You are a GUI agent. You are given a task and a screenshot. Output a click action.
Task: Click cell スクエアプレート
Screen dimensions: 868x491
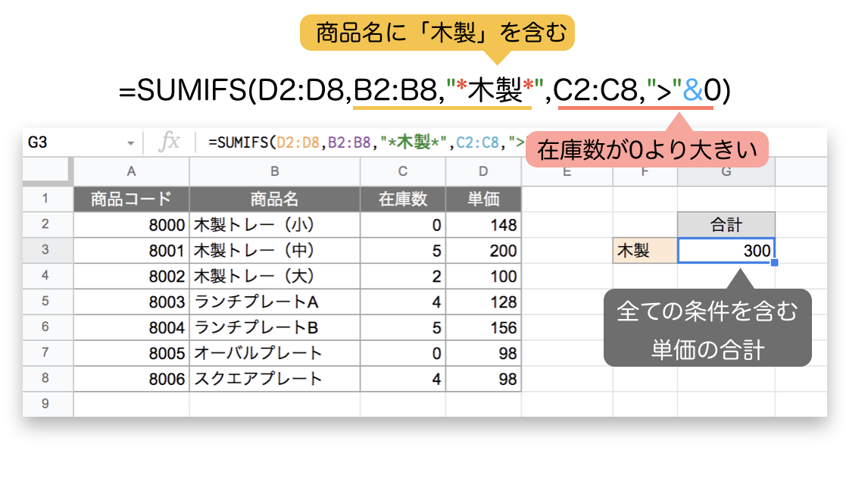275,379
